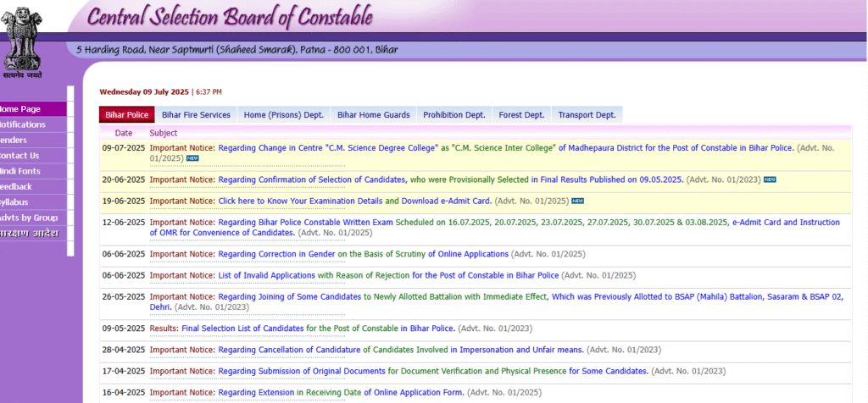Open the Download e-Admit Card link
868x403 pixels.
pyautogui.click(x=446, y=201)
